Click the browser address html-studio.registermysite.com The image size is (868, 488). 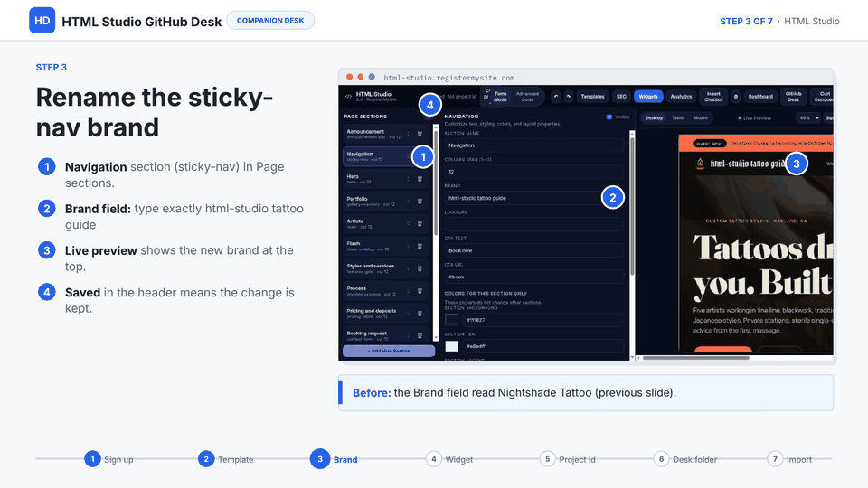pyautogui.click(x=449, y=78)
